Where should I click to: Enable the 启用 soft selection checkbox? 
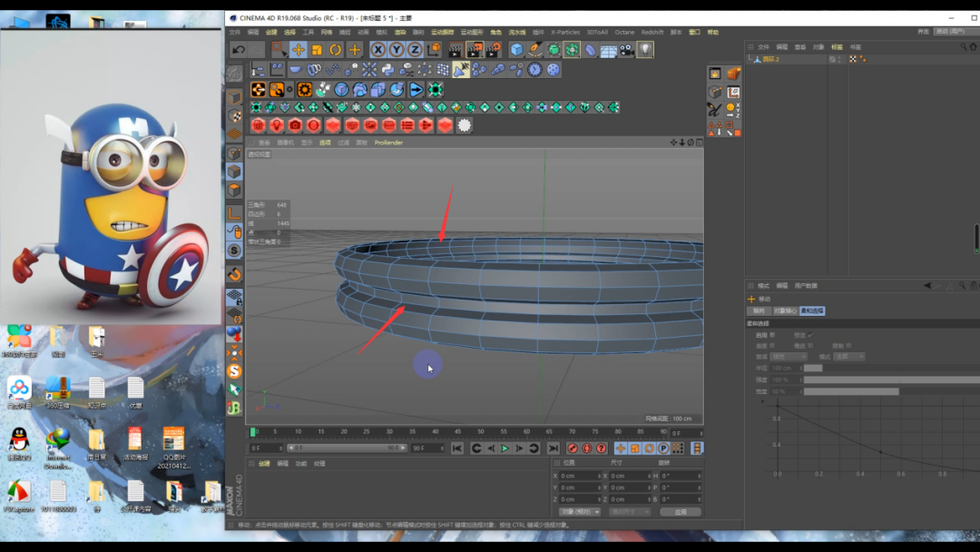[x=772, y=335]
